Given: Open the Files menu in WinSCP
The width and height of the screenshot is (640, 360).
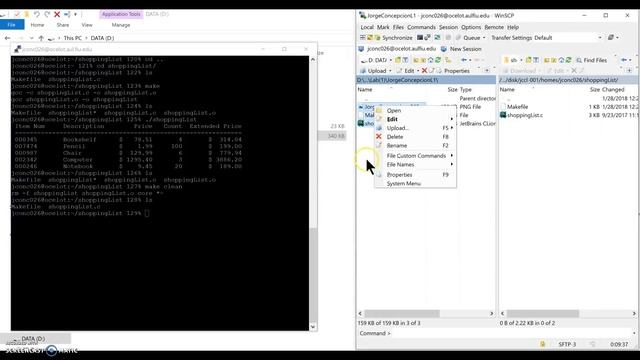Looking at the screenshot, I should coord(398,27).
